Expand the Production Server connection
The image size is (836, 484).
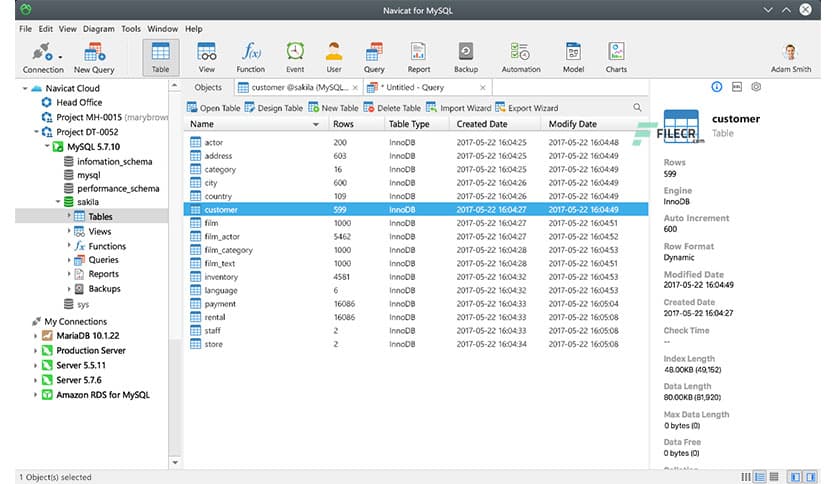tap(35, 350)
